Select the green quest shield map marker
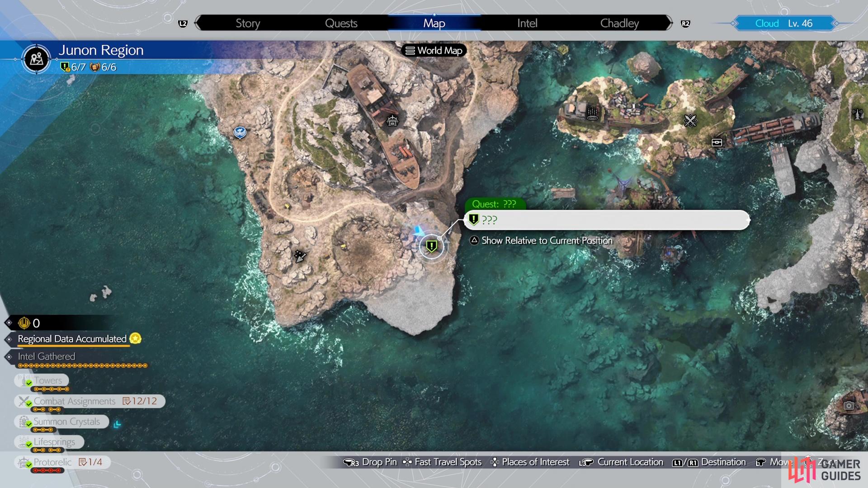The width and height of the screenshot is (868, 488). coord(431,246)
